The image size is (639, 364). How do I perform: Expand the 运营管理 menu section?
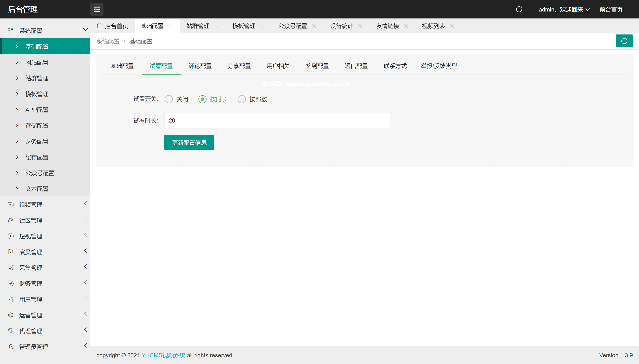[31, 315]
